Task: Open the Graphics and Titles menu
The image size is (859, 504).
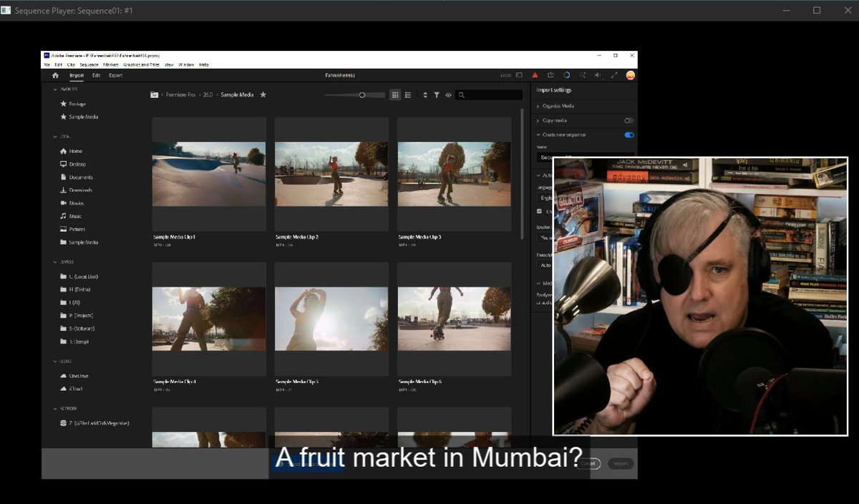Action: coord(142,64)
